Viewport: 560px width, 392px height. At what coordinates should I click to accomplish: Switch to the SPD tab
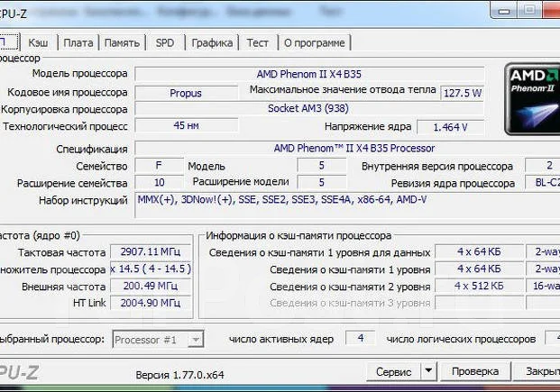pyautogui.click(x=165, y=43)
